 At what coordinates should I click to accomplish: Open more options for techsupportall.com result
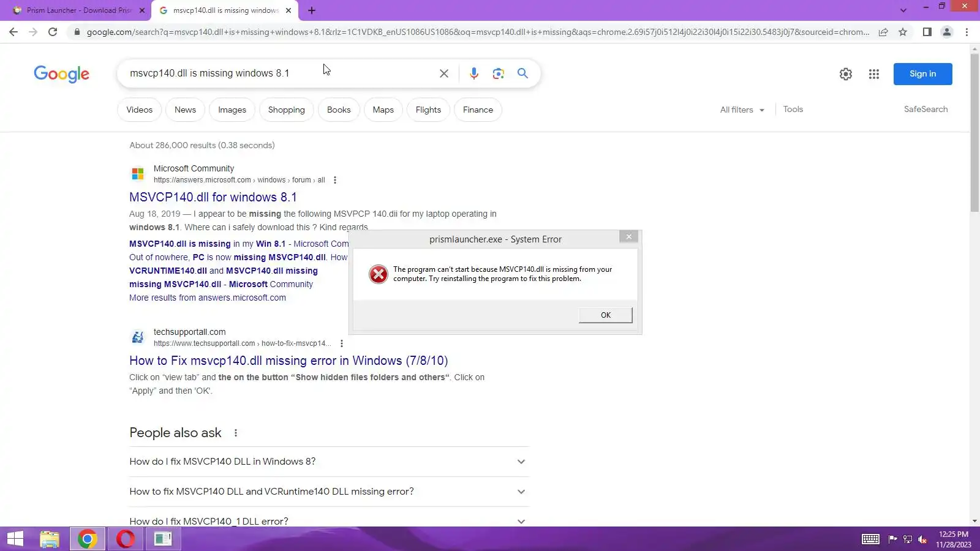(341, 343)
